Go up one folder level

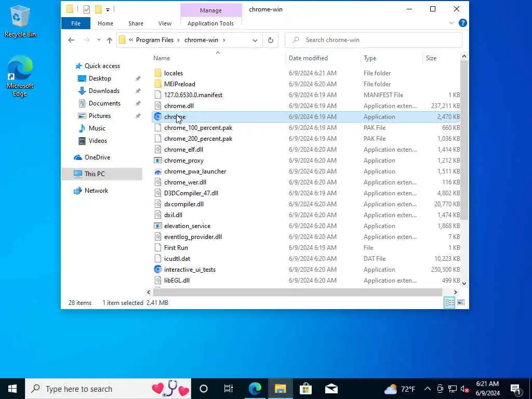pos(109,40)
